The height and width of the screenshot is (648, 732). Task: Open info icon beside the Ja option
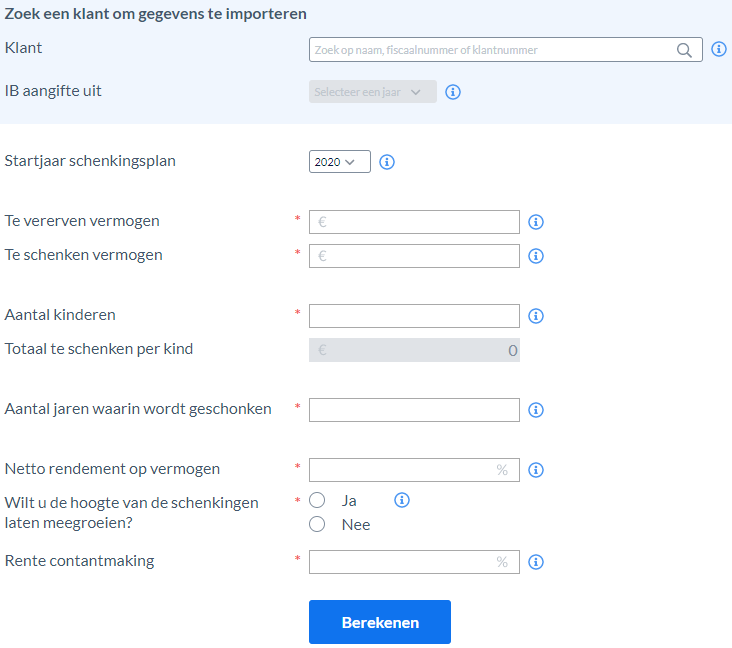[x=401, y=500]
